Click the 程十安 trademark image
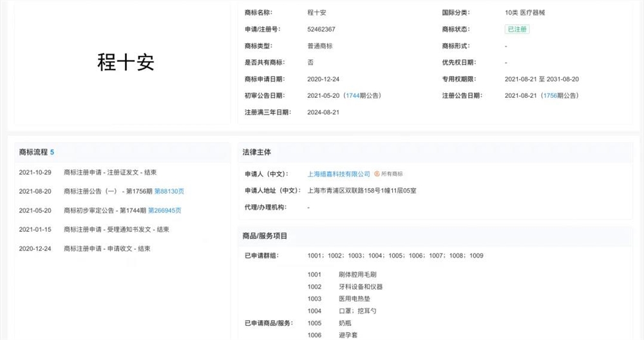This screenshot has height=340, width=644. tap(126, 62)
